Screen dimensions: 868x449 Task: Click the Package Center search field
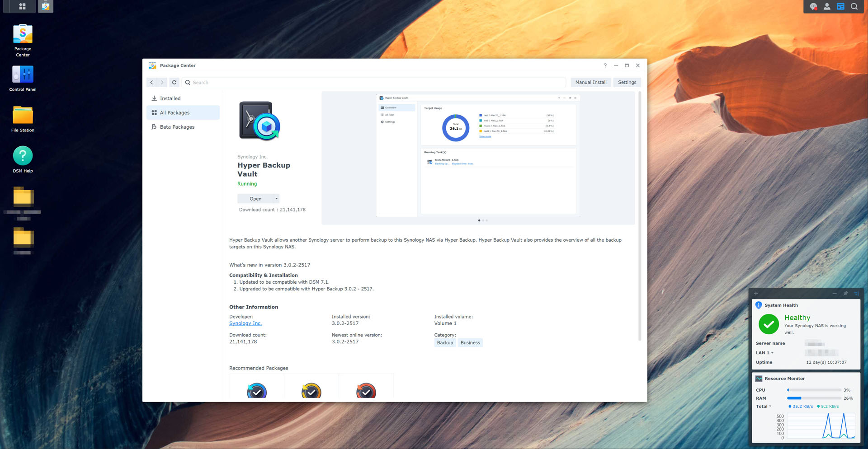[374, 82]
